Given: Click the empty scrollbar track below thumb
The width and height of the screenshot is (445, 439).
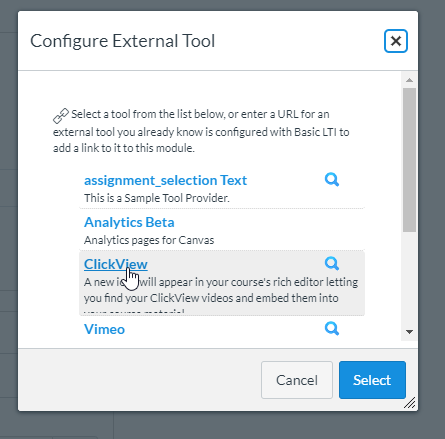Looking at the screenshot, I should [409, 278].
